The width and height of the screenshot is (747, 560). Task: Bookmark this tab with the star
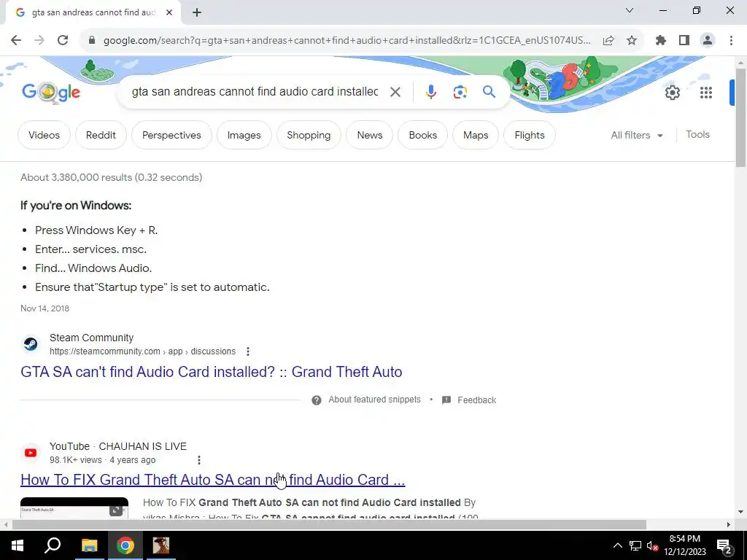click(632, 41)
